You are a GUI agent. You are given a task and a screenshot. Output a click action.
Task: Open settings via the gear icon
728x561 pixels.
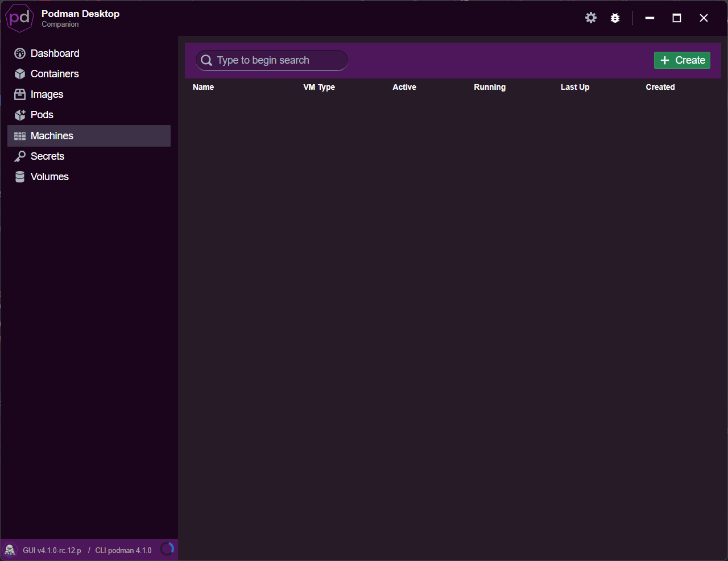tap(591, 18)
